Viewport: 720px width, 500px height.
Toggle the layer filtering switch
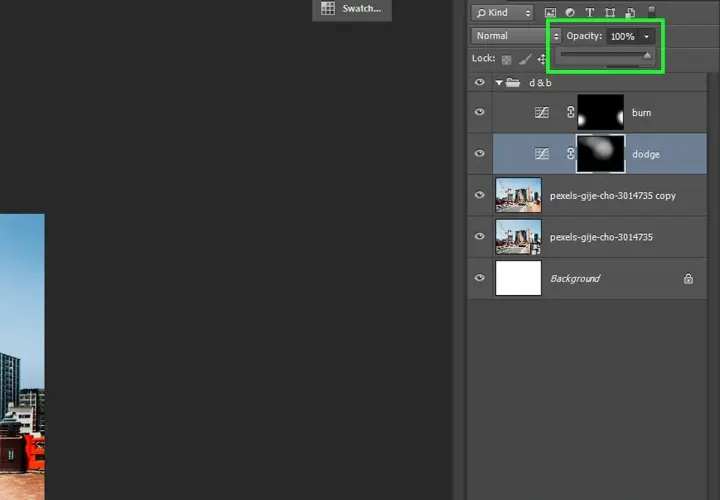click(x=651, y=12)
